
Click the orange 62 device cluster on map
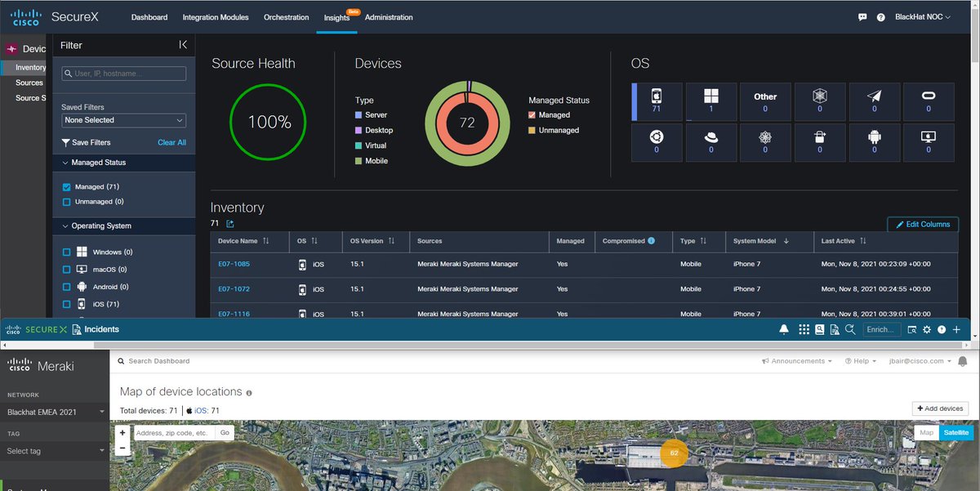pyautogui.click(x=674, y=453)
